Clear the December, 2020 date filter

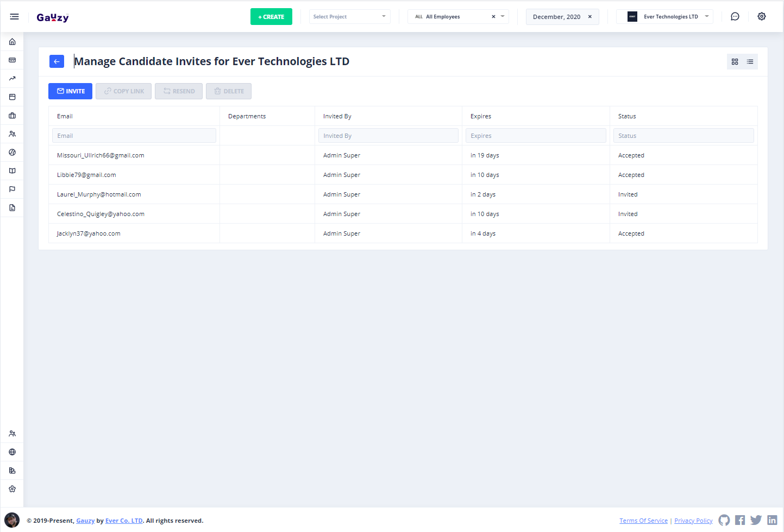[589, 17]
